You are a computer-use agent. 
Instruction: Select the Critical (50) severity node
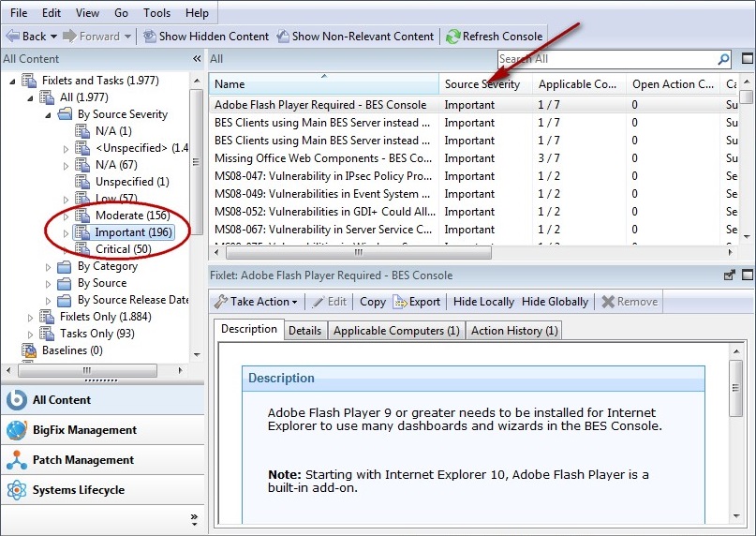123,249
